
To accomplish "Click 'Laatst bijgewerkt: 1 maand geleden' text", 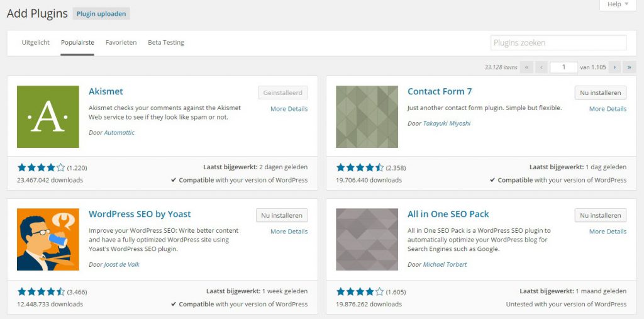I will (574, 291).
